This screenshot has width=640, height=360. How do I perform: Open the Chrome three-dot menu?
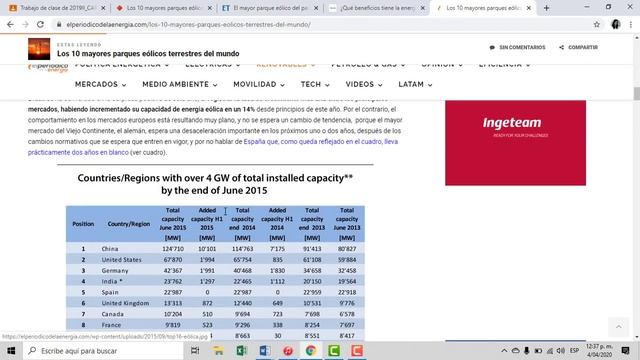pyautogui.click(x=631, y=24)
